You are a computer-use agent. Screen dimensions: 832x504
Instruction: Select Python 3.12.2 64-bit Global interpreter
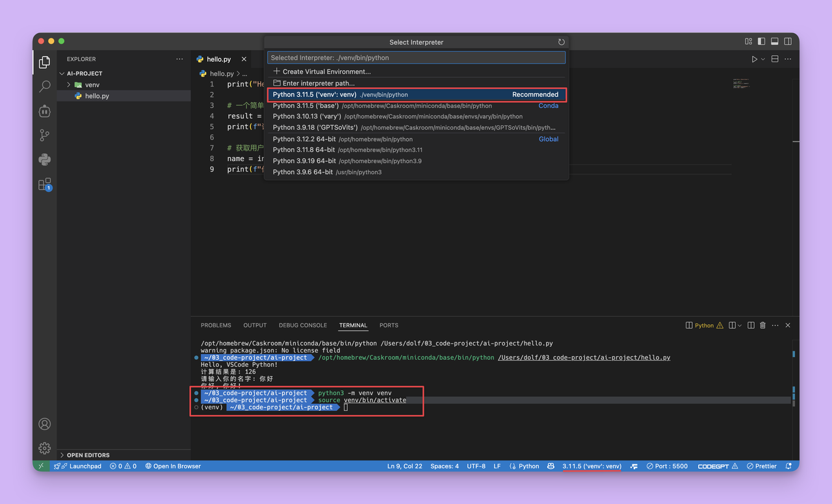[x=417, y=139]
